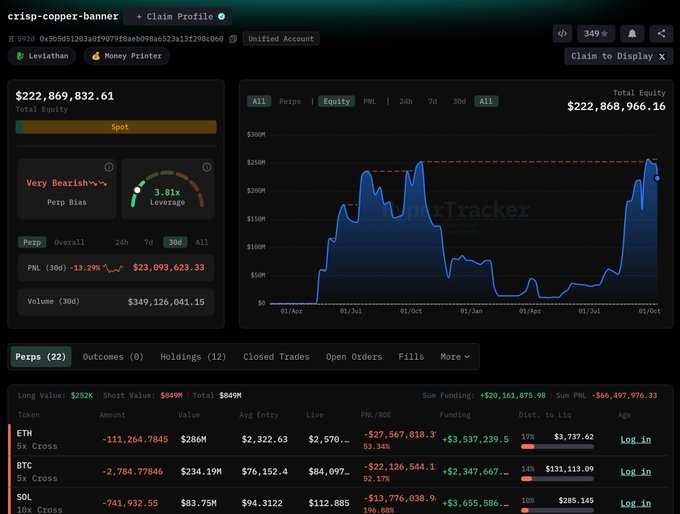Sort by Token column header
Screen dimensions: 680x514
pos(29,415)
